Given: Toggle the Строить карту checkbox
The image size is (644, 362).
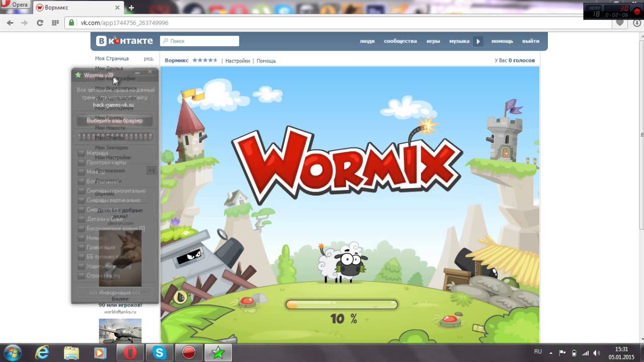Looking at the screenshot, I should [x=81, y=276].
